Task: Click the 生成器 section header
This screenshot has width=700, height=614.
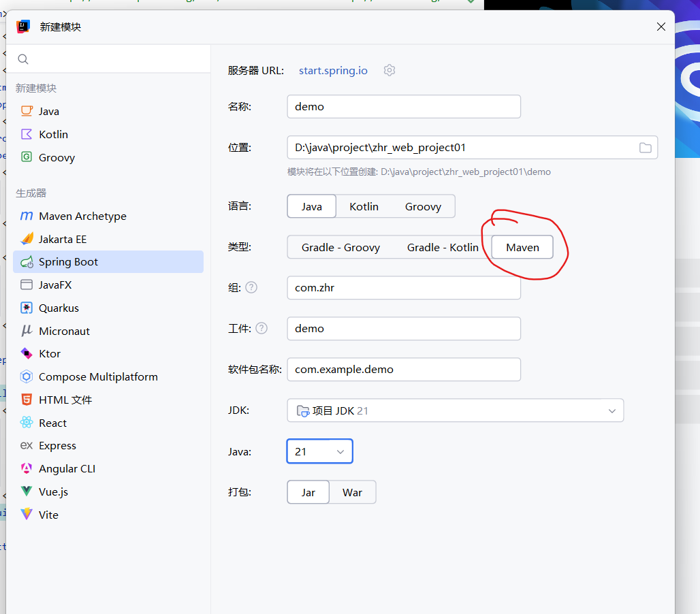Action: [x=31, y=193]
